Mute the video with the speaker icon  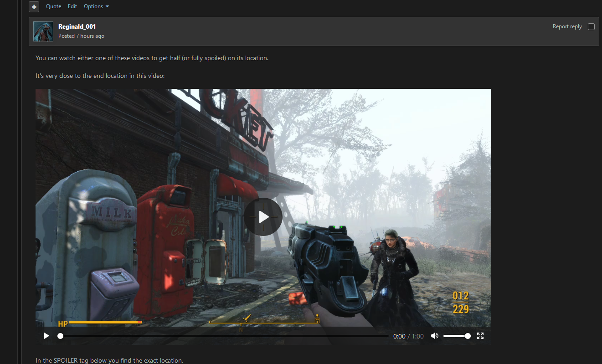click(434, 336)
